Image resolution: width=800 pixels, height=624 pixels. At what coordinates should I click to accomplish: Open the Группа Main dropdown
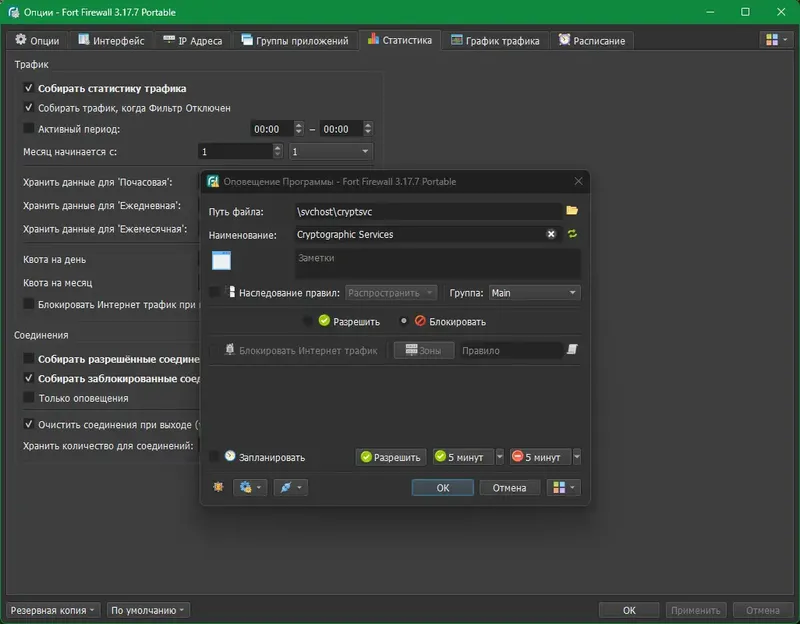click(x=534, y=293)
